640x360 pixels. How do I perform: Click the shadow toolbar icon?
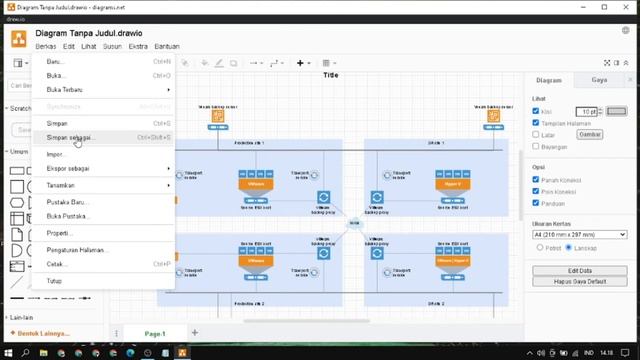(233, 63)
